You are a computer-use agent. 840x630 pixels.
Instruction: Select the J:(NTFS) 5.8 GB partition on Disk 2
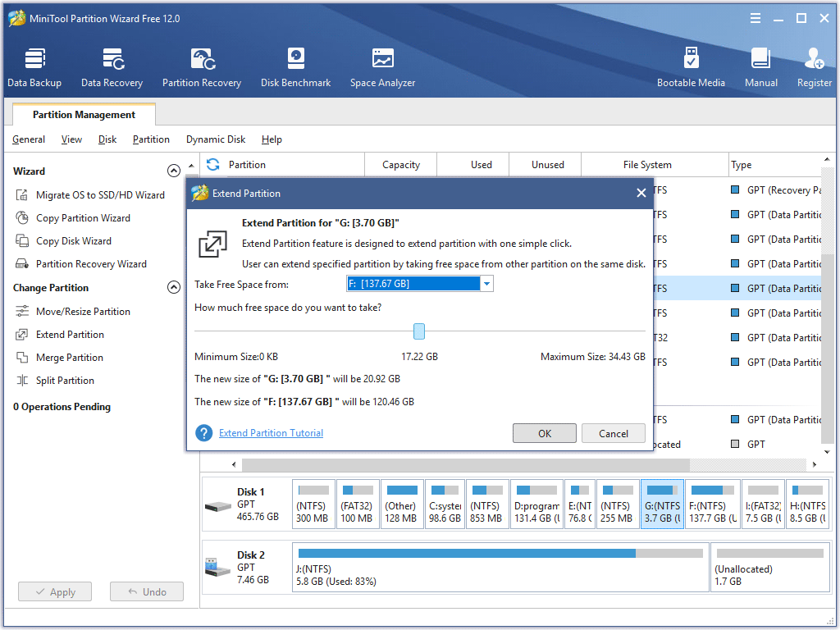pyautogui.click(x=500, y=568)
